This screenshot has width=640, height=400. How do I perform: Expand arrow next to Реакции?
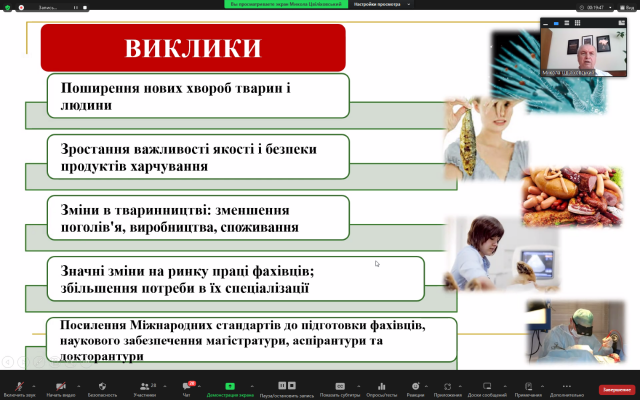[426, 386]
